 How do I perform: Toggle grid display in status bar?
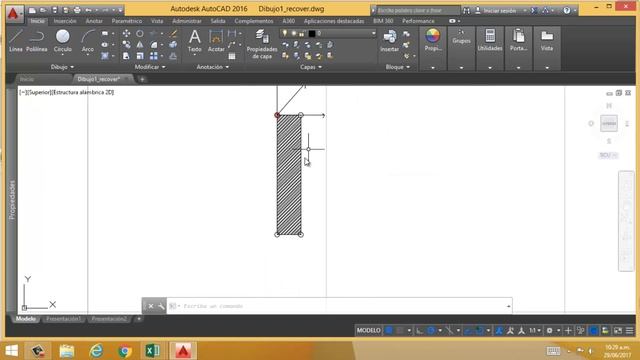pos(389,330)
